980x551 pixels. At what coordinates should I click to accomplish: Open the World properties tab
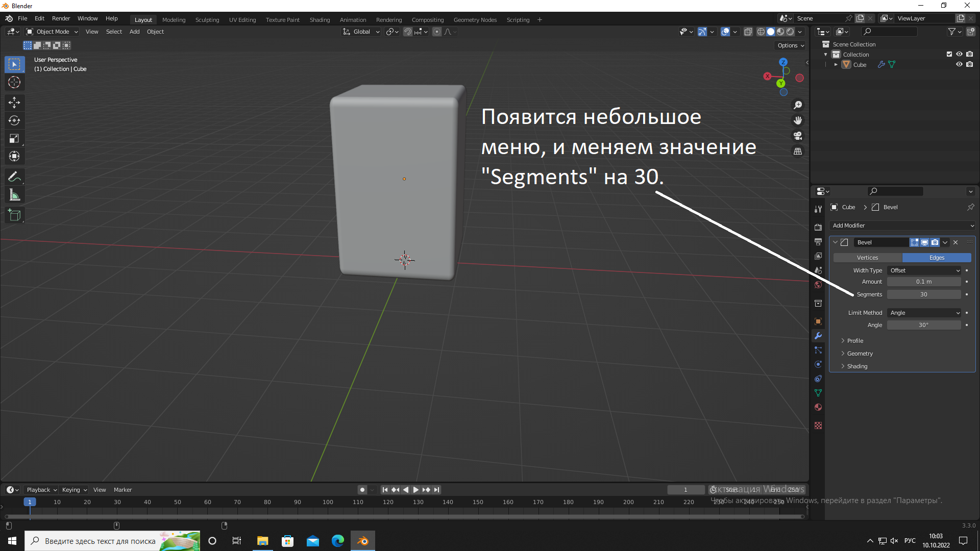pyautogui.click(x=818, y=285)
